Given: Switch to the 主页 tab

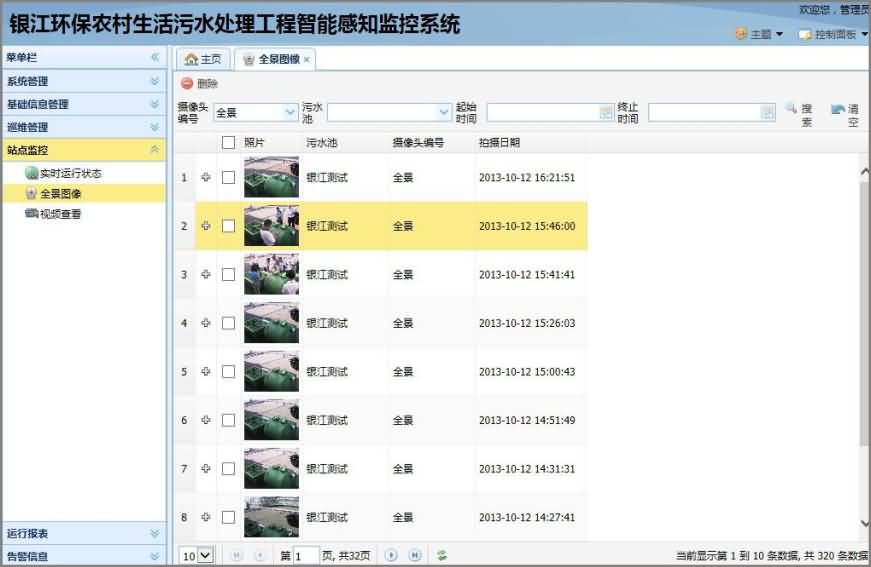Looking at the screenshot, I should pyautogui.click(x=205, y=60).
